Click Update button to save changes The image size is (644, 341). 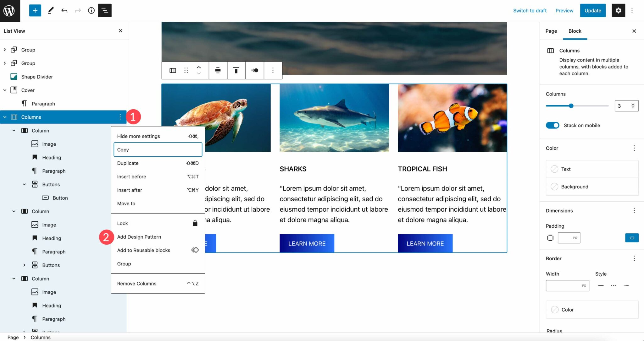tap(592, 11)
